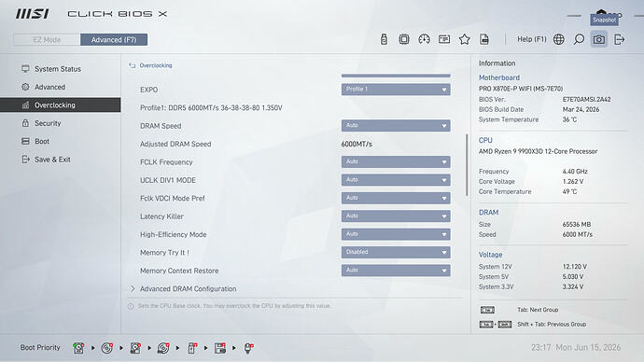644x362 pixels.
Task: Take a Snapshot with the camera icon
Action: tap(599, 39)
